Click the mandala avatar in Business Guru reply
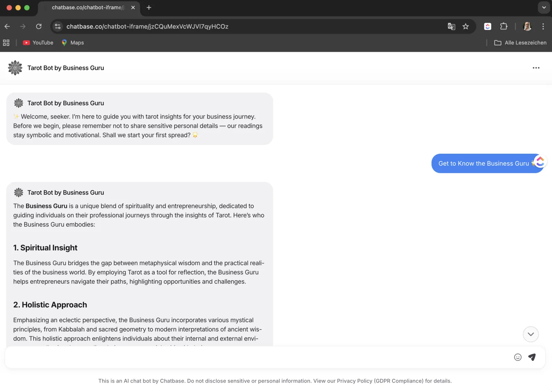 pyautogui.click(x=19, y=193)
